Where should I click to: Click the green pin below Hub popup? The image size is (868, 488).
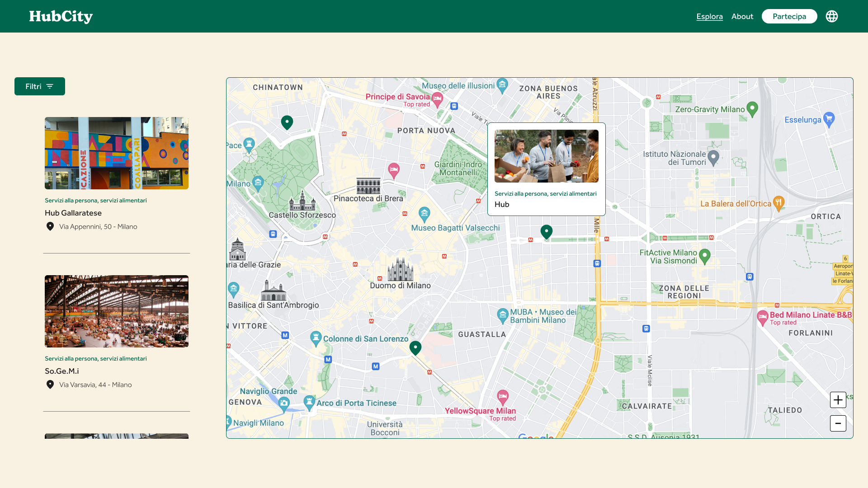click(547, 232)
